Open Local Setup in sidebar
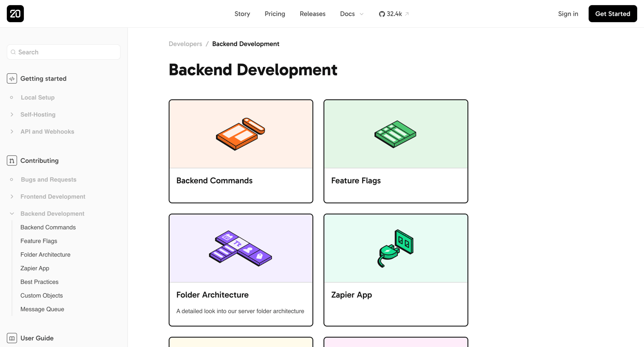 [x=37, y=98]
